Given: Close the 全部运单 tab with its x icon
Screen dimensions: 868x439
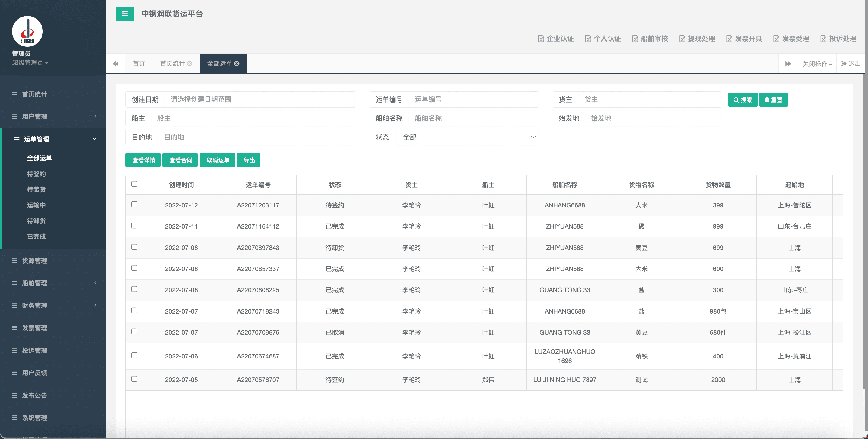Looking at the screenshot, I should point(237,63).
